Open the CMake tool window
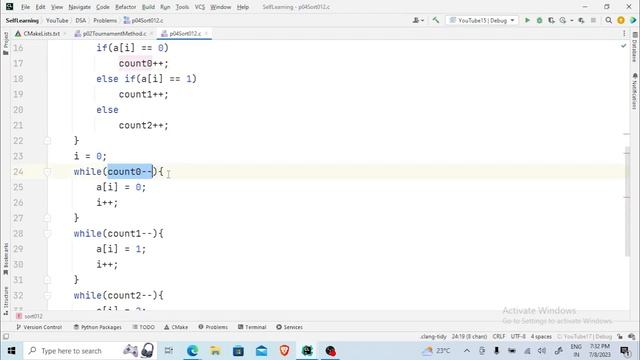 pos(176,327)
